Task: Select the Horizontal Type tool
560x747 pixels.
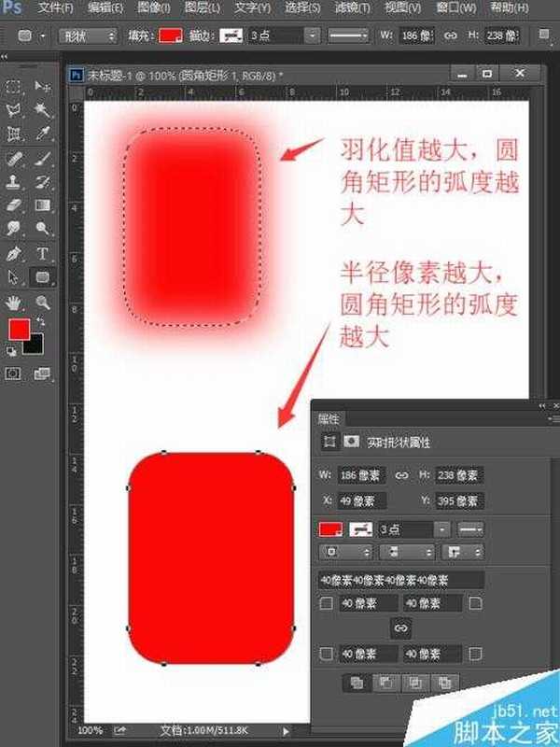Action: click(43, 253)
